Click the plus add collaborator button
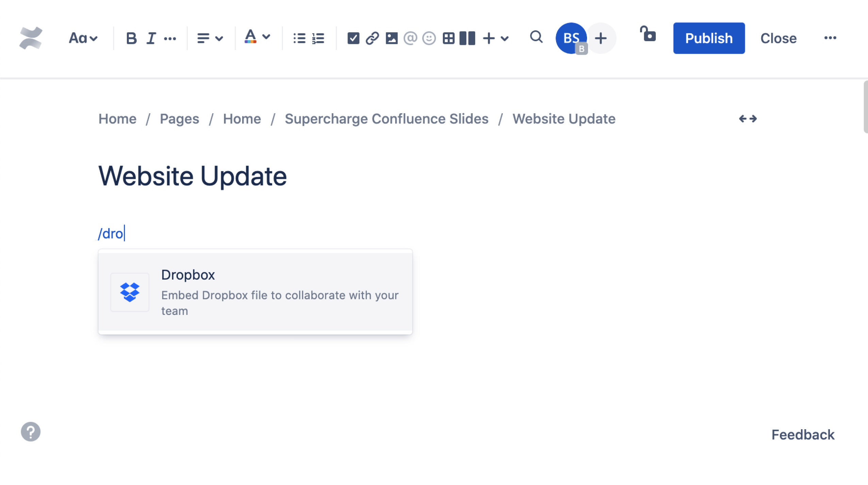The image size is (868, 485). pos(600,37)
